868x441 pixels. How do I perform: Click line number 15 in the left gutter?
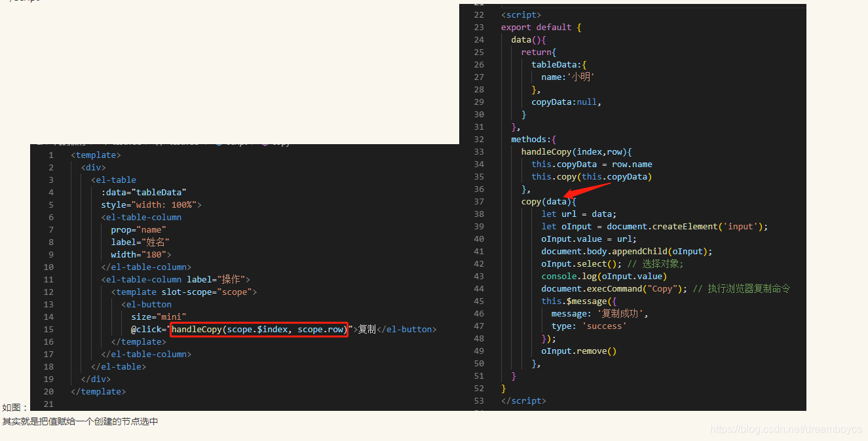pos(48,330)
